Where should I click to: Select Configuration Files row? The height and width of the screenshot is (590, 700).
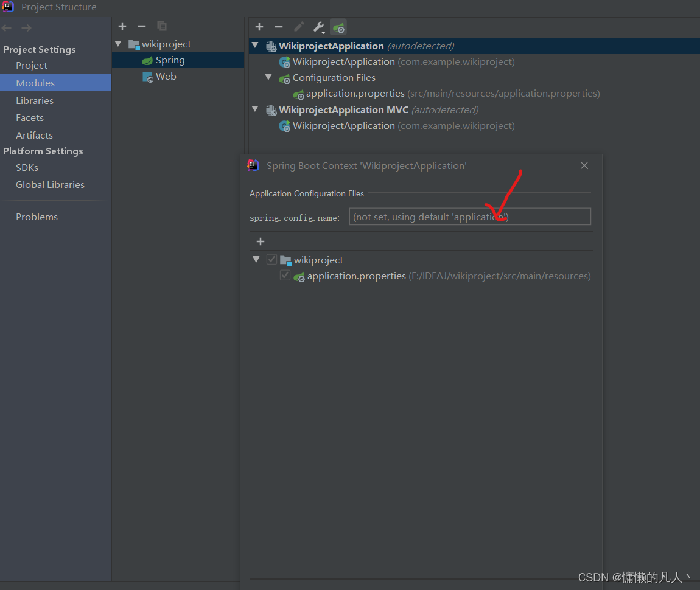pos(474,78)
